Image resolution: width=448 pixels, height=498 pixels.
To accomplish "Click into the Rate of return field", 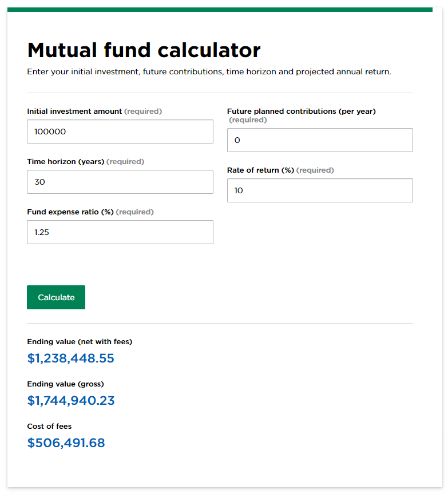I will (x=320, y=190).
